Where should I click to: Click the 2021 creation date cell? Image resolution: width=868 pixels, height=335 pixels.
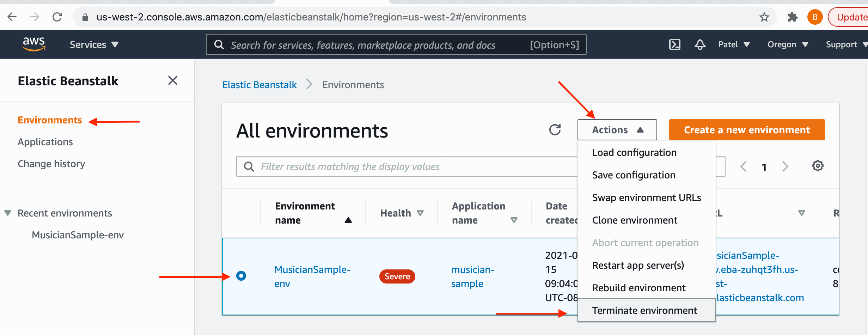(561, 276)
